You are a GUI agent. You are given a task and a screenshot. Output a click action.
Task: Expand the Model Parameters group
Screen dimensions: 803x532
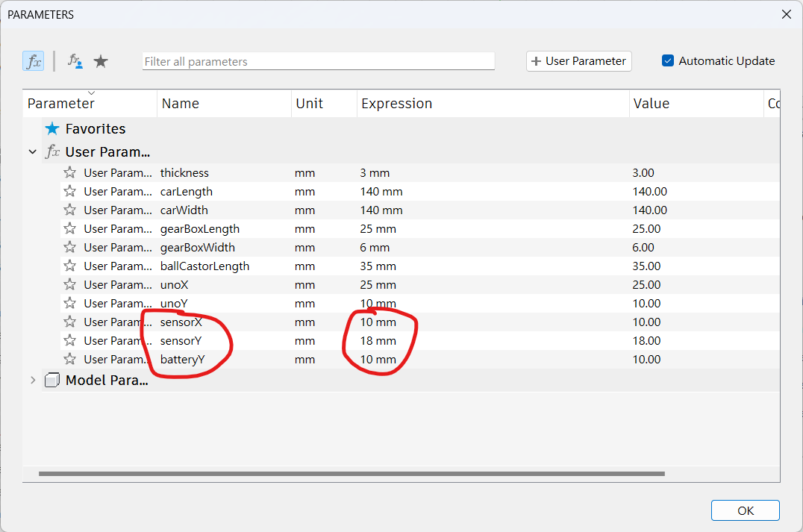32,381
